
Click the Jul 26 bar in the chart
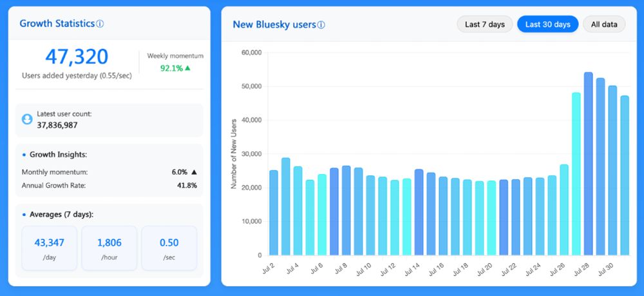click(564, 210)
